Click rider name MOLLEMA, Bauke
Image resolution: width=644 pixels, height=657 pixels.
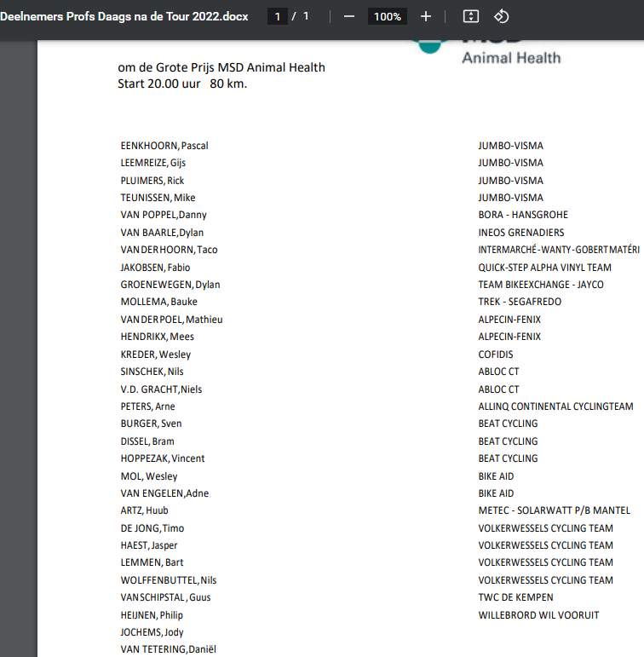(x=158, y=302)
